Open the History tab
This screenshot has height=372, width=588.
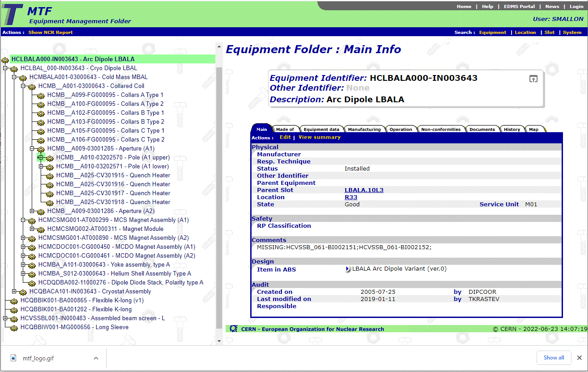[x=512, y=129]
